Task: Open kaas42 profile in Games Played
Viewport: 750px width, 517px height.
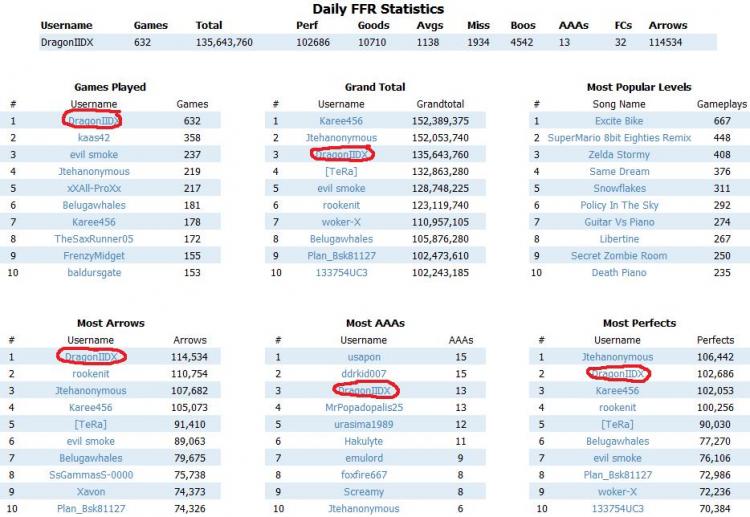Action: [94, 138]
